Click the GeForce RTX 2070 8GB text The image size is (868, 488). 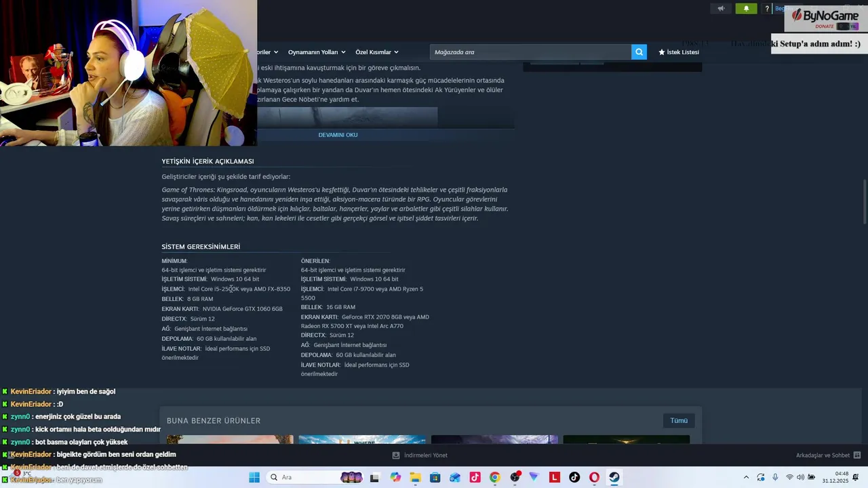click(372, 317)
